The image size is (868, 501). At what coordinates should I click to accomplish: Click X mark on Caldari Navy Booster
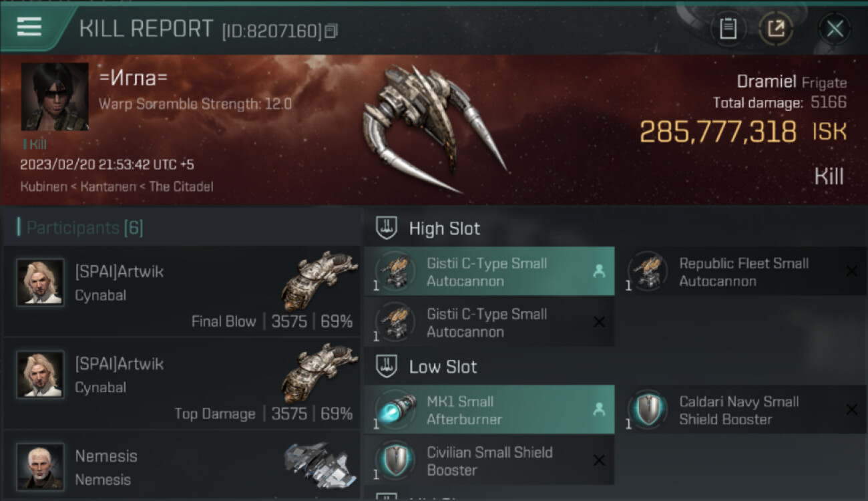851,409
